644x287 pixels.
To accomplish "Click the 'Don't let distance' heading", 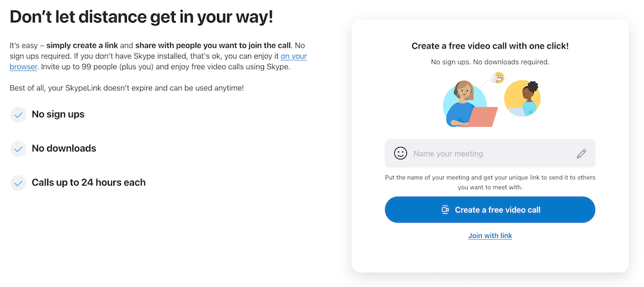I will [x=141, y=17].
